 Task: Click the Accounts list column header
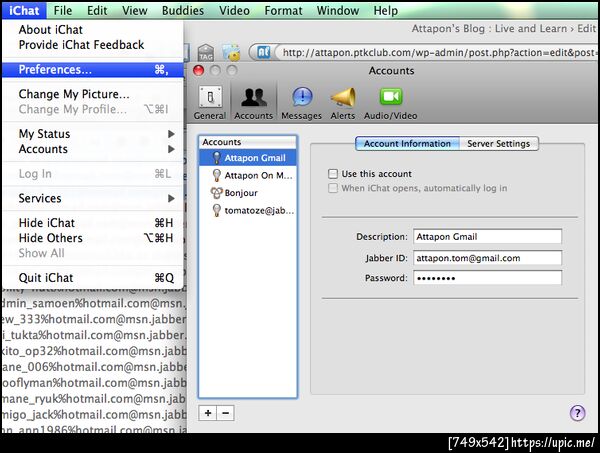(248, 142)
